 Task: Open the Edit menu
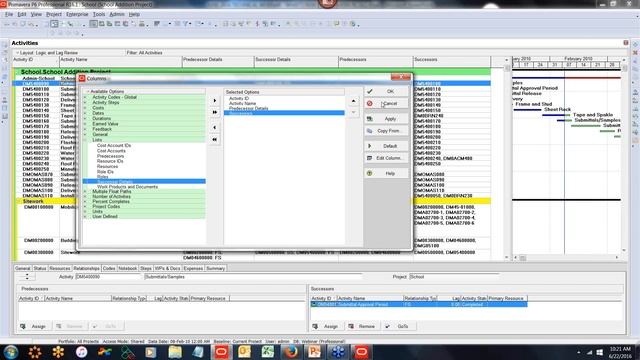22,14
